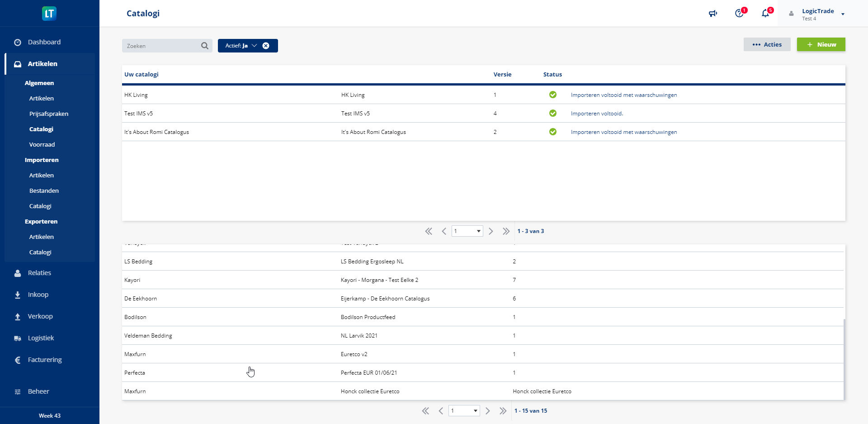868x424 pixels.
Task: Click status check for It's About Romi Catalogus
Action: tap(552, 132)
